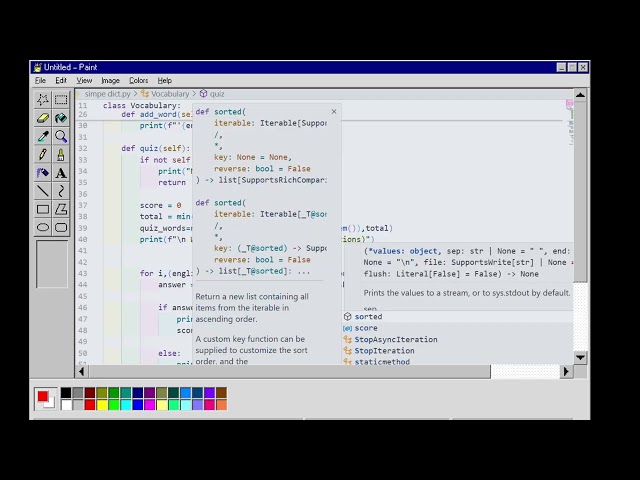This screenshot has width=640, height=480.
Task: Open the Help menu
Action: [164, 80]
